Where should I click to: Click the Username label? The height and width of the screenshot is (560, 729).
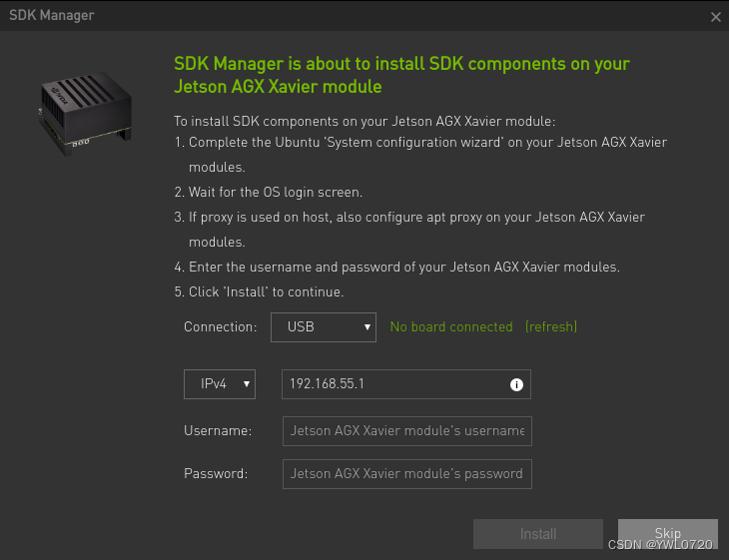coord(217,430)
